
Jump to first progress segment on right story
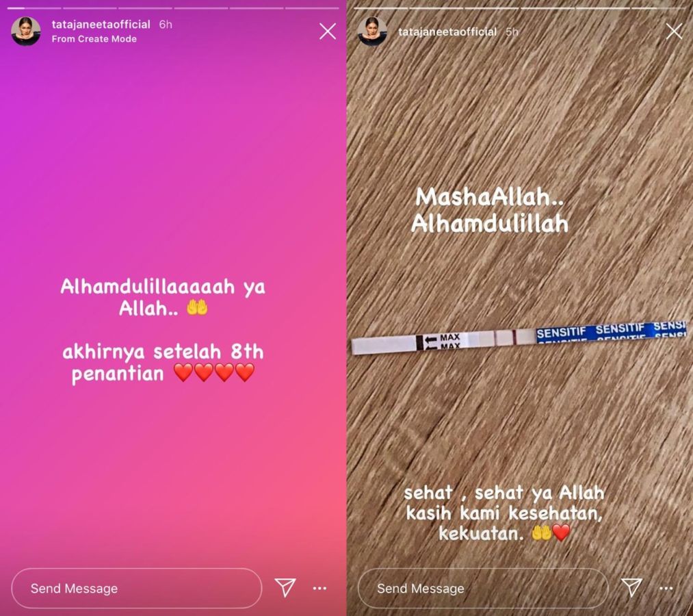[380, 8]
